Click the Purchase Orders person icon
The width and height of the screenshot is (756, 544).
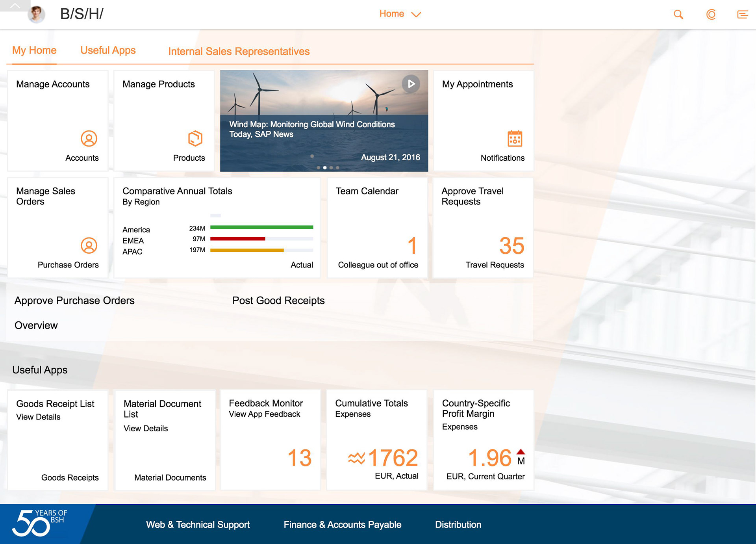pos(89,245)
